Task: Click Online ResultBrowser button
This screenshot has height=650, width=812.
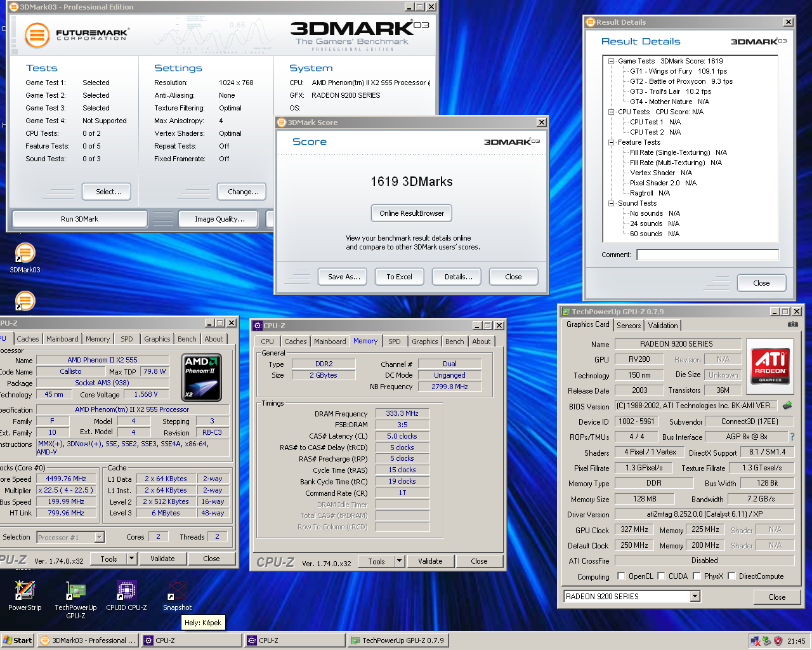Action: 412,213
